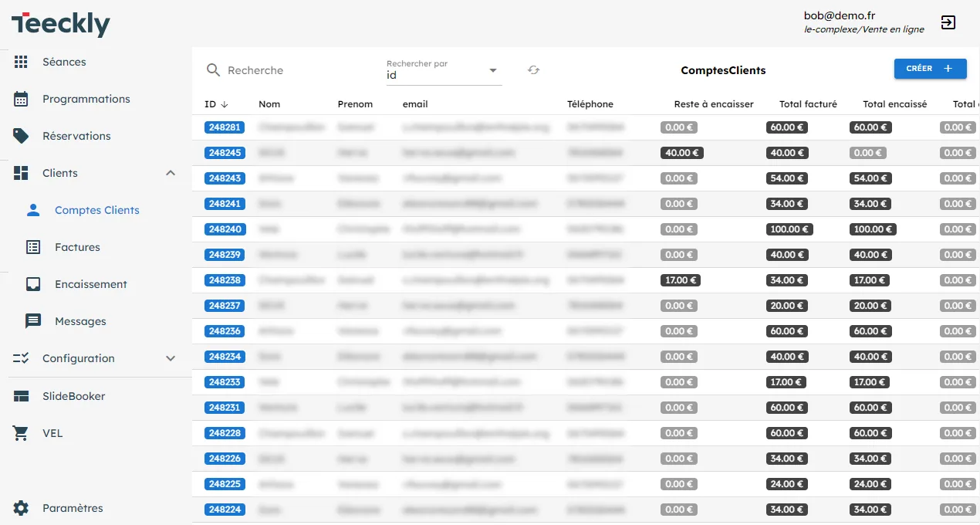Open client ID 248245
Image resolution: width=980 pixels, height=525 pixels.
pos(225,153)
